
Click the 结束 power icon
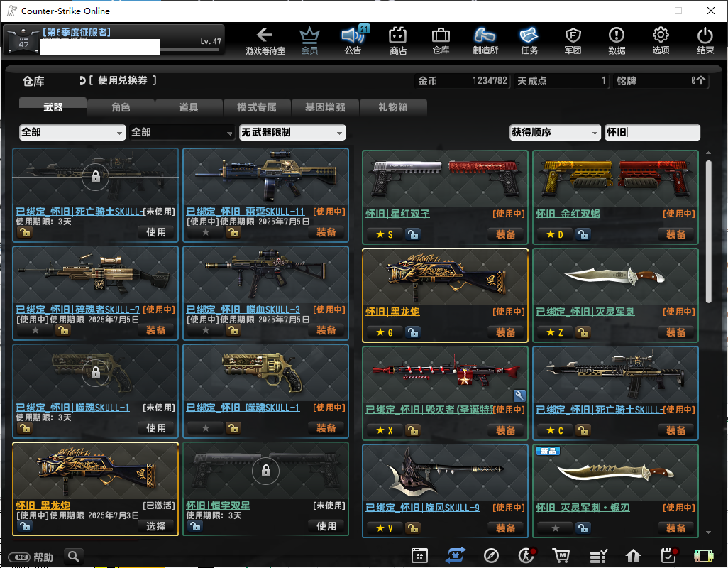point(705,40)
